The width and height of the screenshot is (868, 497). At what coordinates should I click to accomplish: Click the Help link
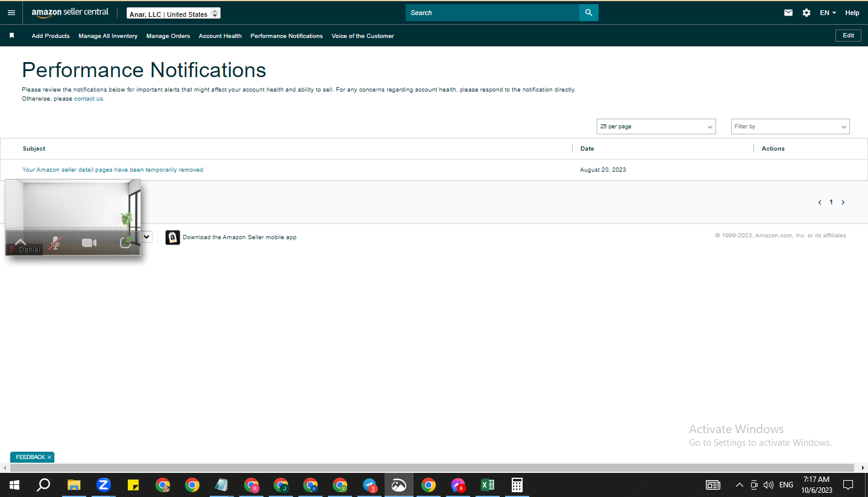pyautogui.click(x=852, y=13)
